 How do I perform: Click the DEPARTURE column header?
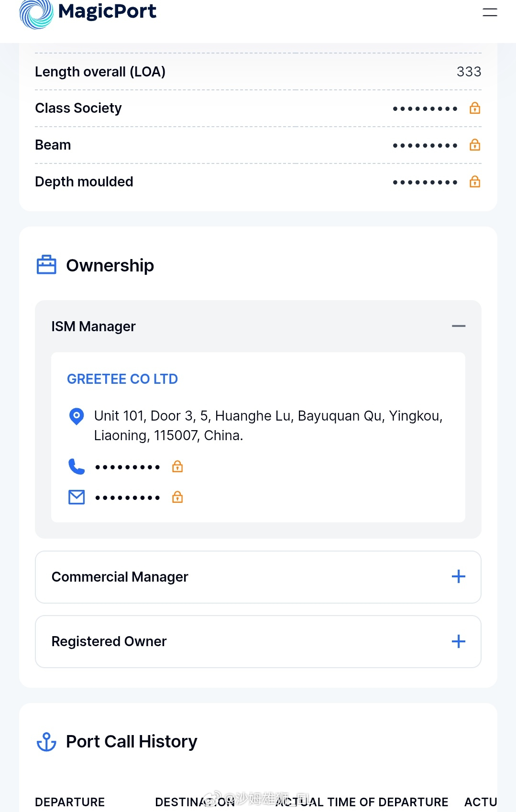[x=70, y=802]
